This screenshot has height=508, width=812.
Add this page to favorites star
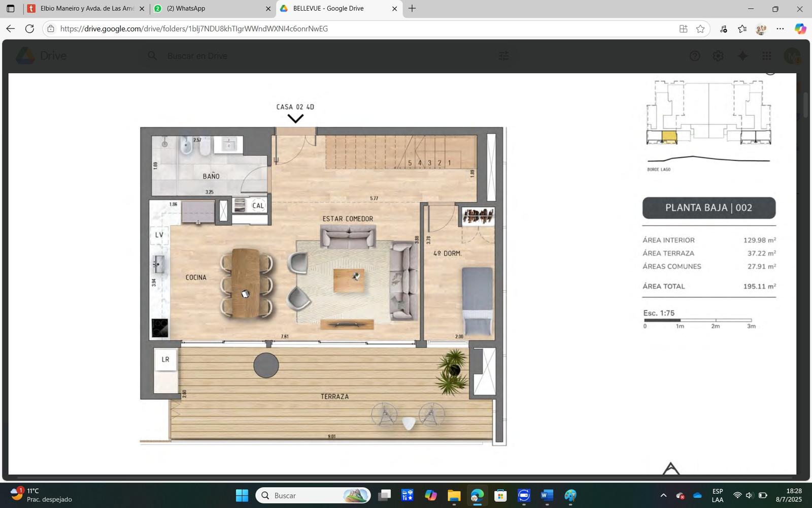[x=700, y=29]
